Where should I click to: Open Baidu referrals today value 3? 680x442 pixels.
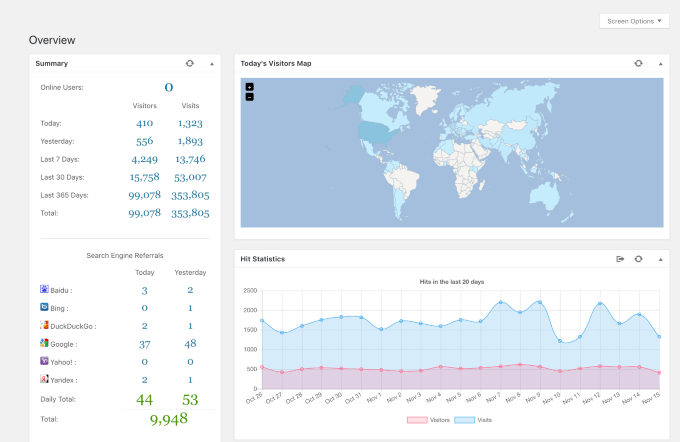[144, 291]
